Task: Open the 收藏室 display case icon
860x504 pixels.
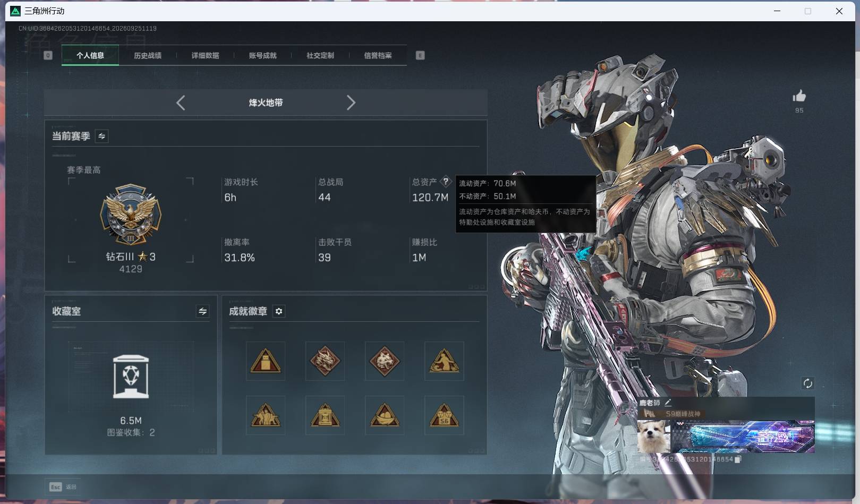Action: [x=131, y=377]
